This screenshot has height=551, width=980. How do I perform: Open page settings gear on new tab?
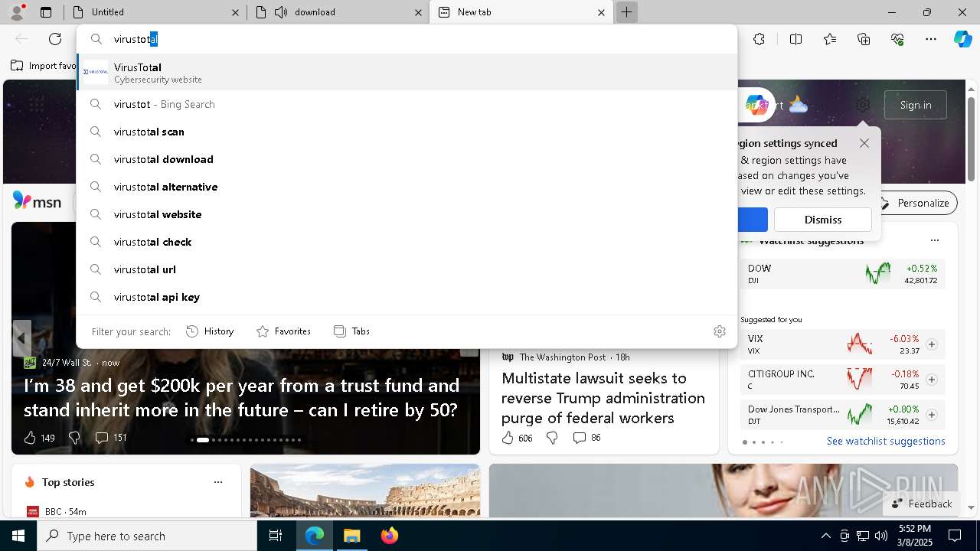[x=863, y=105]
